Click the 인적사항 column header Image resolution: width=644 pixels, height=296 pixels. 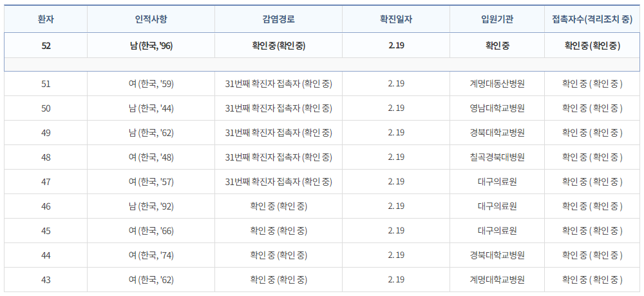[151, 19]
